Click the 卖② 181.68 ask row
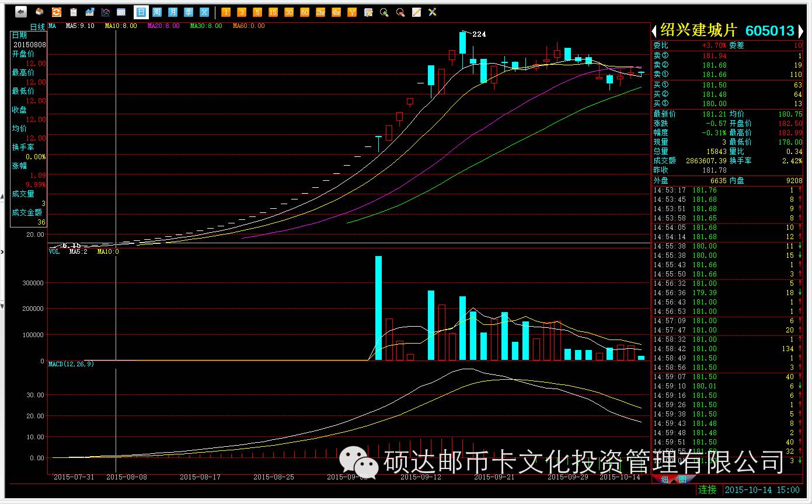812x504 pixels. pos(727,65)
